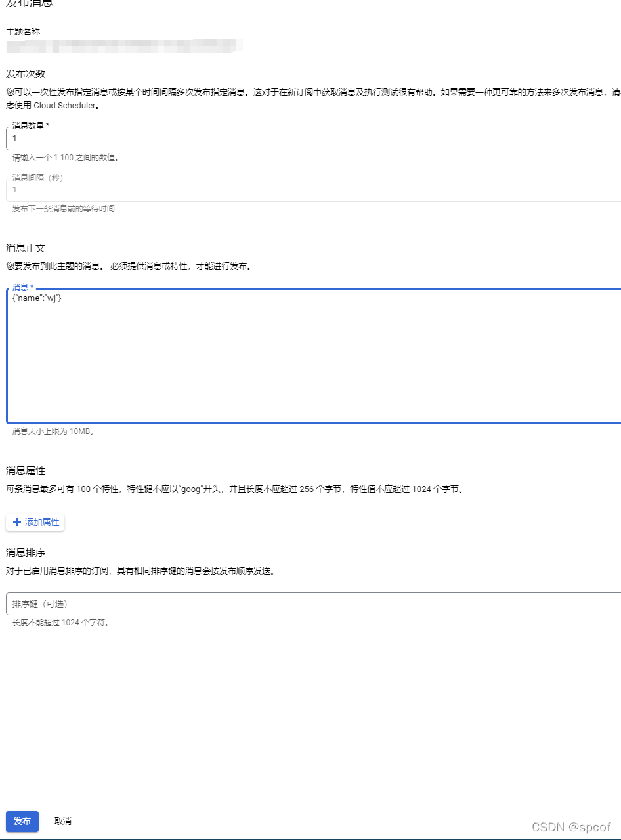This screenshot has height=840, width=621.
Task: Click the 取消 cancel button
Action: 63,821
